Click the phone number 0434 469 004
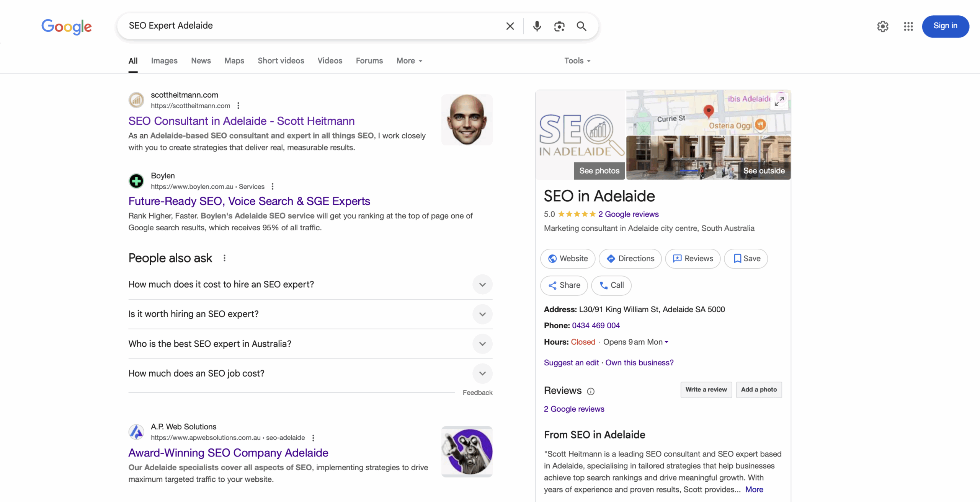Image resolution: width=980 pixels, height=502 pixels. tap(596, 326)
